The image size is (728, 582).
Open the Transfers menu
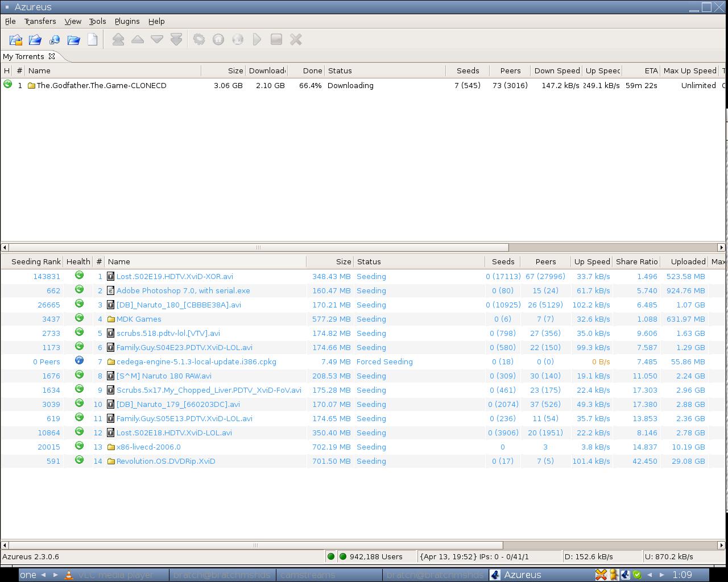[x=40, y=21]
